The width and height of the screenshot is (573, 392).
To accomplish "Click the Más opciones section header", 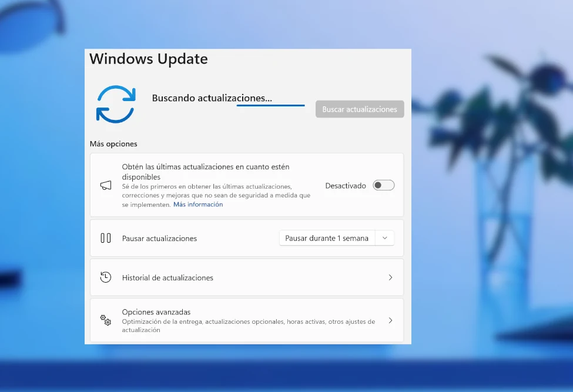I will pyautogui.click(x=113, y=143).
